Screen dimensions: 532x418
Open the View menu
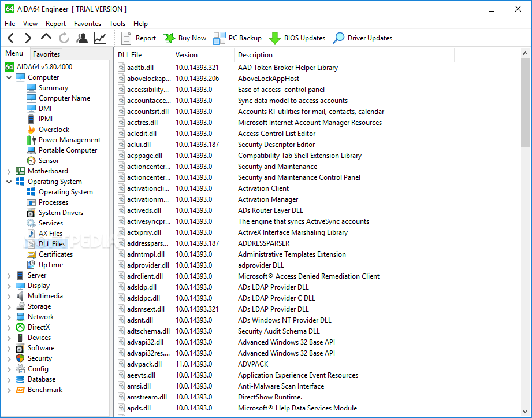pyautogui.click(x=30, y=24)
